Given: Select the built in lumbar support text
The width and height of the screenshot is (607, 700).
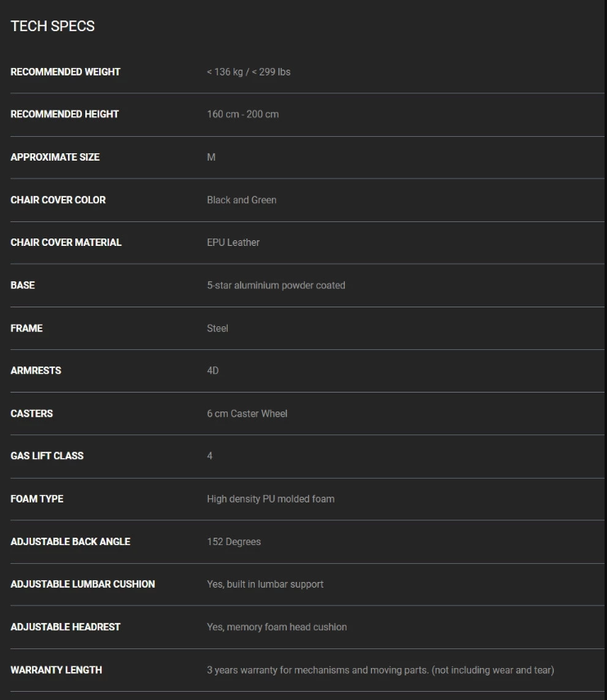Looking at the screenshot, I should tap(275, 584).
